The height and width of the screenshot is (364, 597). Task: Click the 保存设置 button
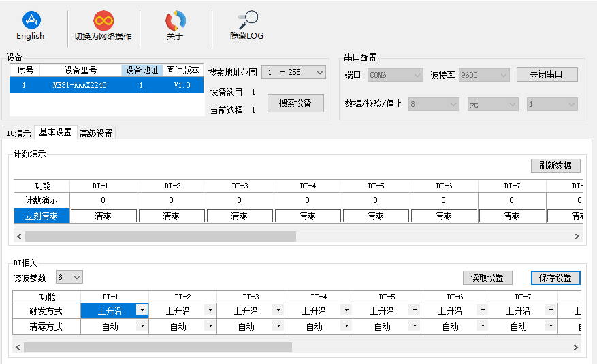555,278
